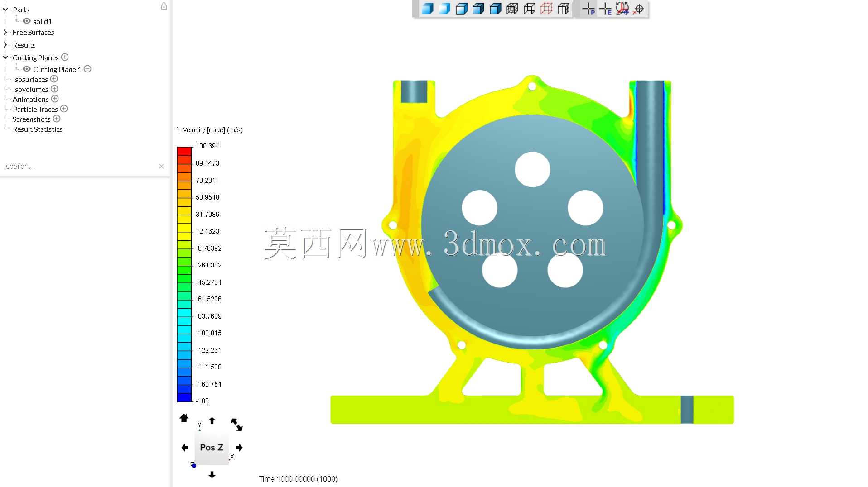Clear the search field with the x
868x487 pixels.
pyautogui.click(x=161, y=166)
